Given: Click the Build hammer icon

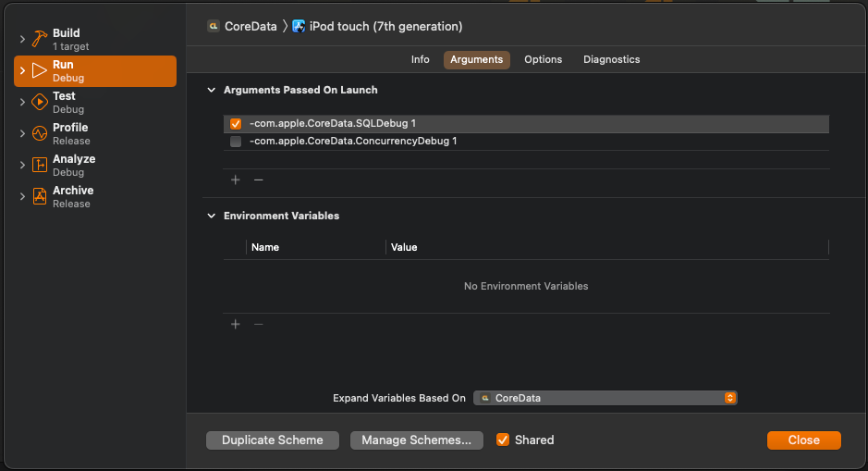Looking at the screenshot, I should pos(40,39).
